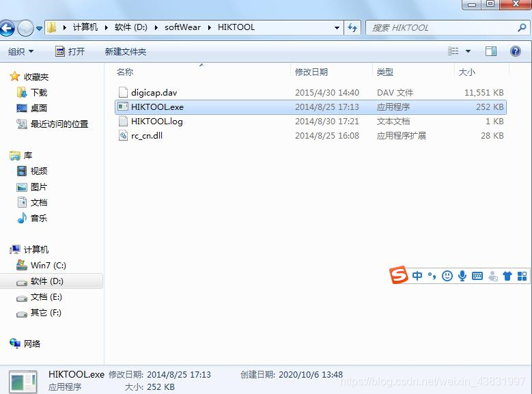Image resolution: width=532 pixels, height=394 pixels.
Task: Click the 打开 toolbar button
Action: (x=70, y=52)
